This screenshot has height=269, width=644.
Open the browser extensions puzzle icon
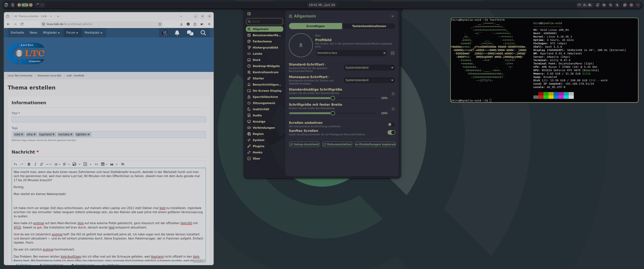click(x=195, y=24)
